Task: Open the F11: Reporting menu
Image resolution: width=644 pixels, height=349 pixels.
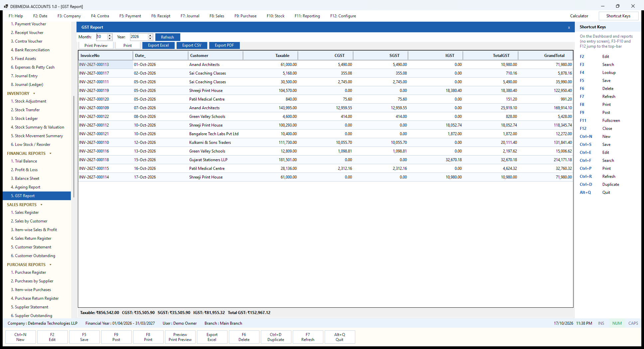Action: coord(307,16)
